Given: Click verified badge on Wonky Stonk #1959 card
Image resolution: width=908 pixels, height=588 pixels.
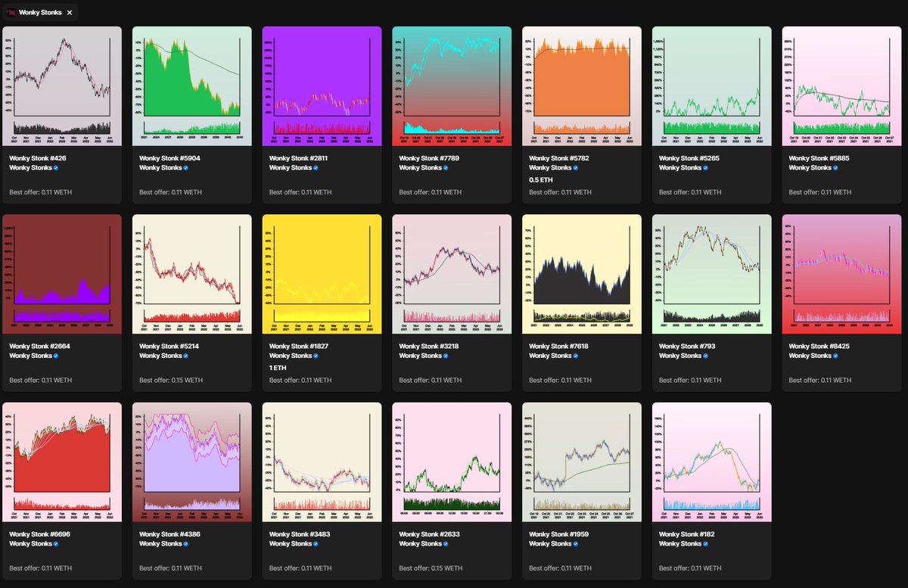Looking at the screenshot, I should [x=576, y=544].
